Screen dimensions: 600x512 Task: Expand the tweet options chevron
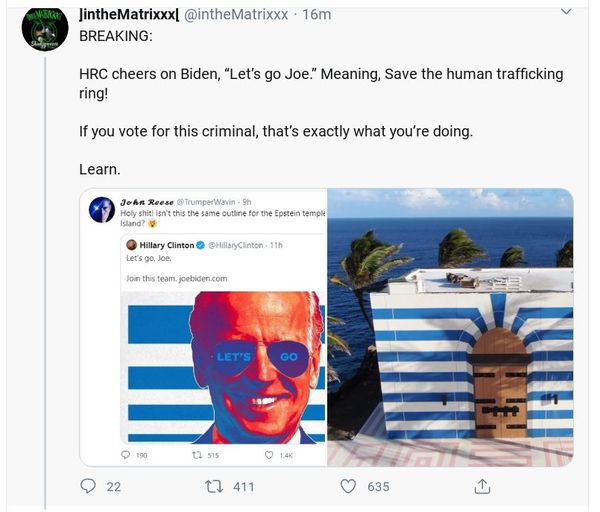pos(566,13)
